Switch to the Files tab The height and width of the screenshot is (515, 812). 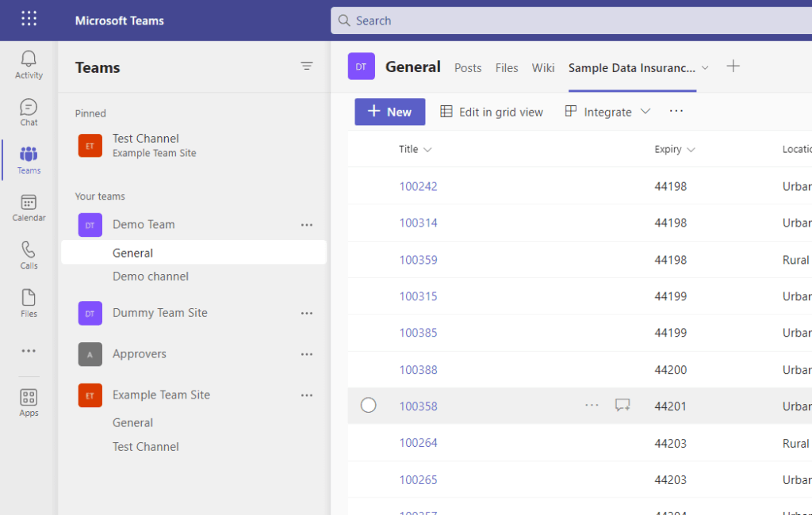(507, 68)
